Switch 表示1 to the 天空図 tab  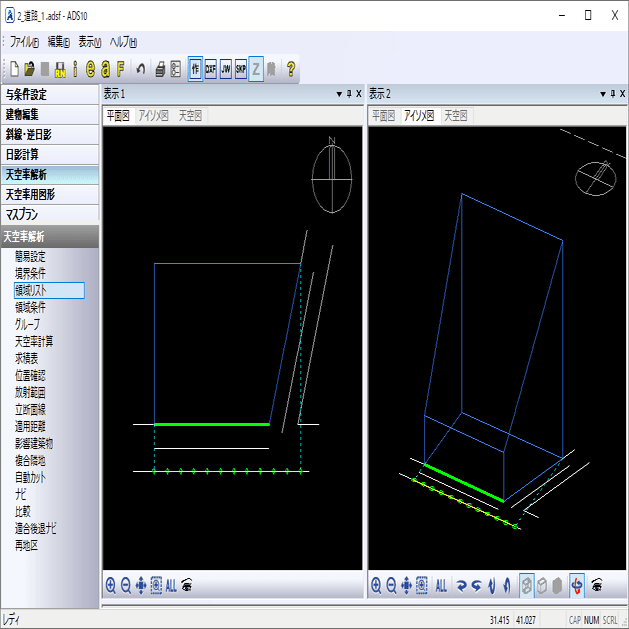(x=190, y=116)
